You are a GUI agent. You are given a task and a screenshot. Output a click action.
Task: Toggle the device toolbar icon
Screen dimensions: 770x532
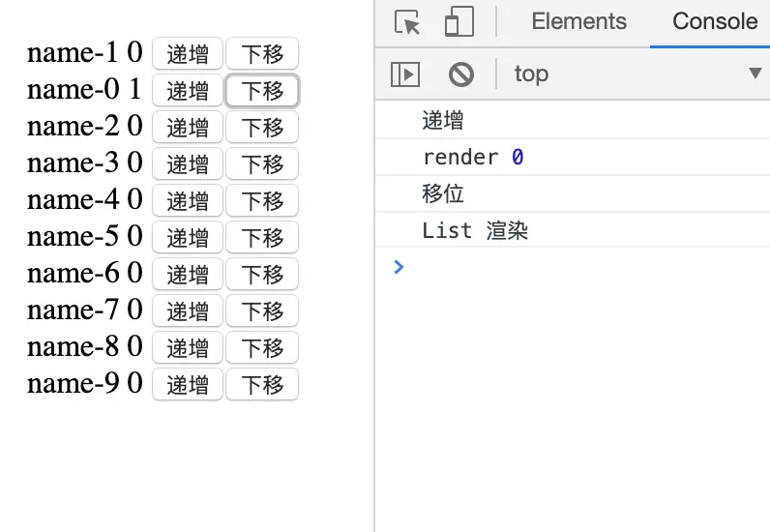point(459,21)
